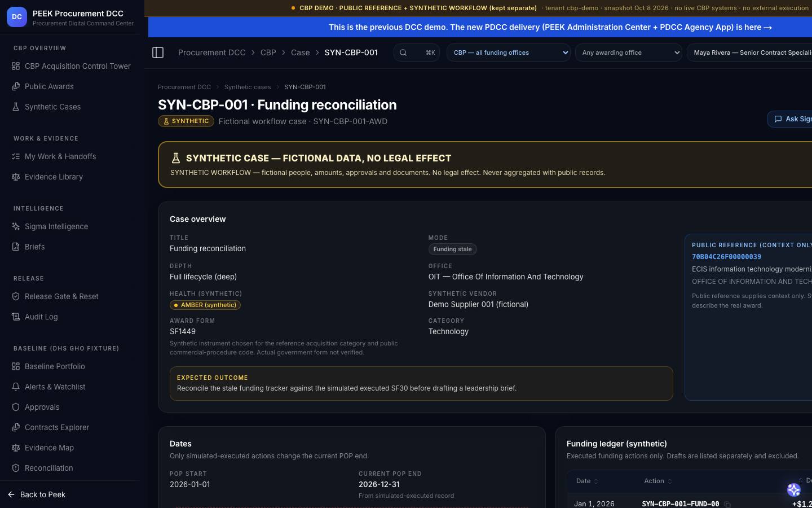
Task: Click the Evidence Library scales icon
Action: pyautogui.click(x=16, y=177)
